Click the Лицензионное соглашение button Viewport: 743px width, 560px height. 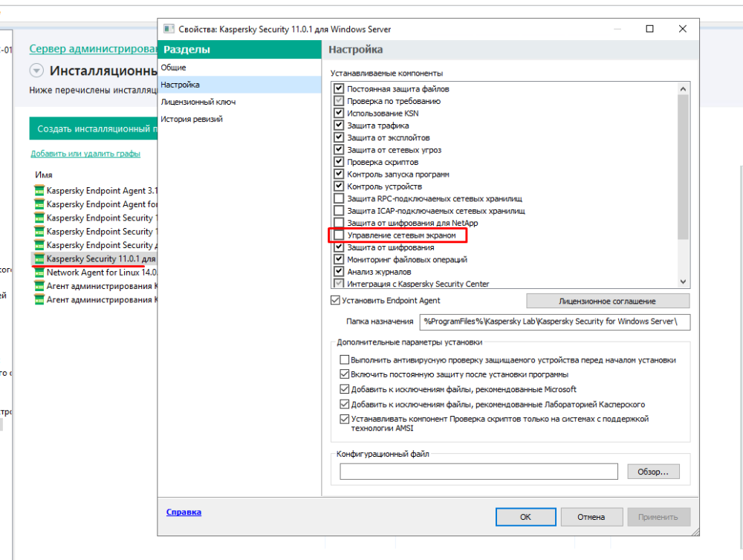point(608,301)
